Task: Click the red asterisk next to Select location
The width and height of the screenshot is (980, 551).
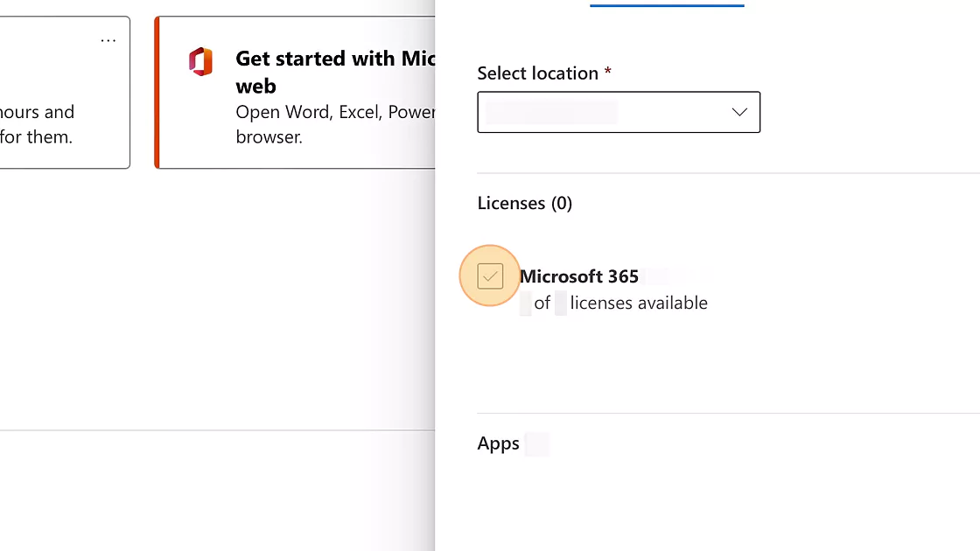Action: click(607, 73)
